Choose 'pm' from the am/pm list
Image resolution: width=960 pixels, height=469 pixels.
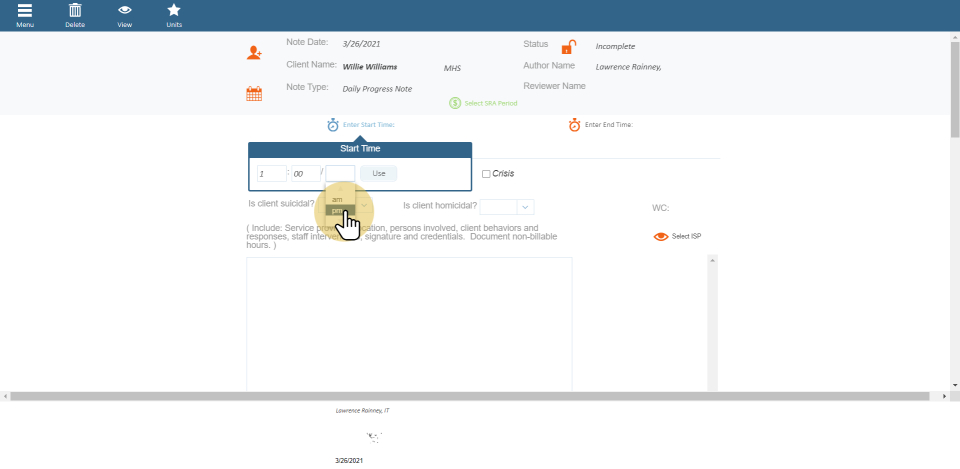click(337, 211)
